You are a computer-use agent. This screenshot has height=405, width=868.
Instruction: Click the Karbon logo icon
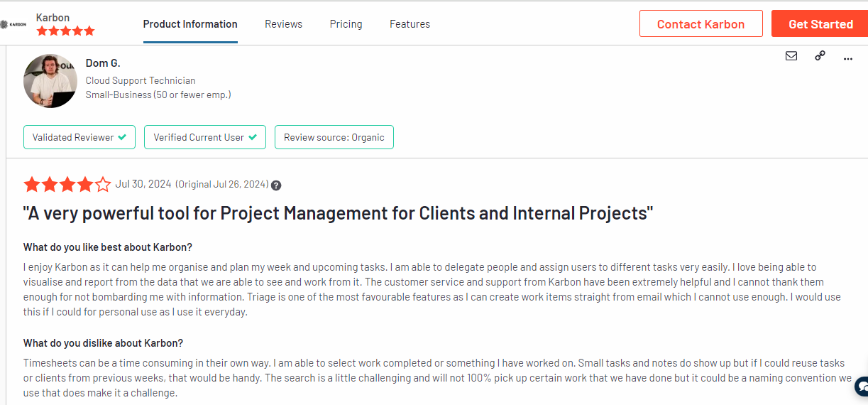13,24
